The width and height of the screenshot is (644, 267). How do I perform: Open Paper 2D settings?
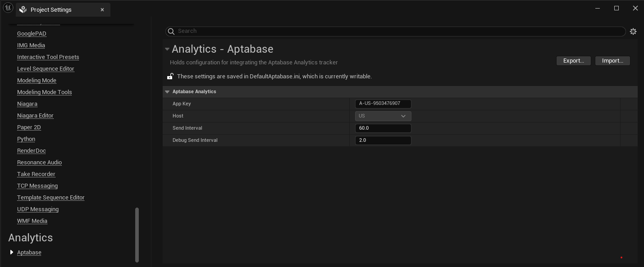(29, 127)
